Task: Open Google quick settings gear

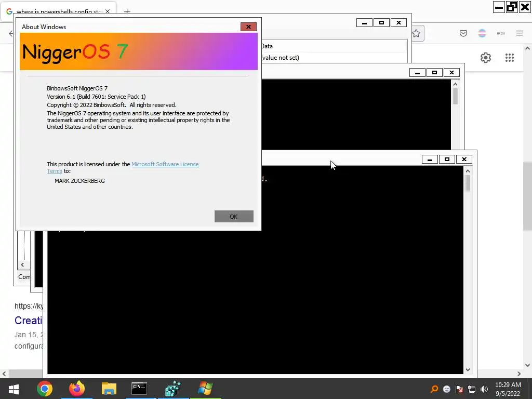Action: click(x=486, y=58)
